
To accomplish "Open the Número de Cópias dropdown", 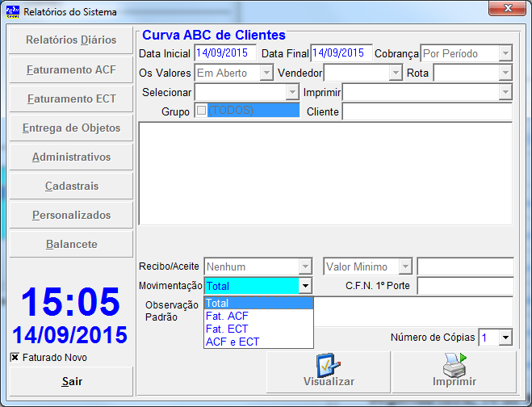I will click(x=505, y=338).
